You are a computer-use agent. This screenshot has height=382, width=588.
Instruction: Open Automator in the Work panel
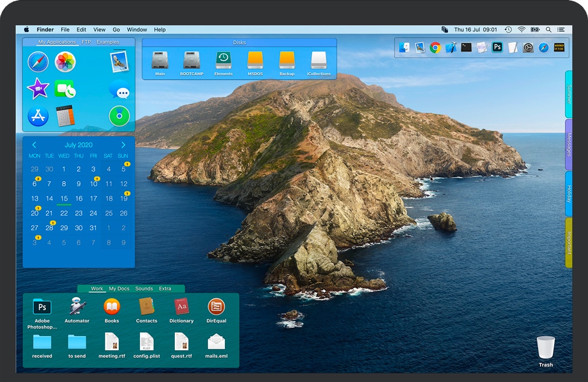77,306
